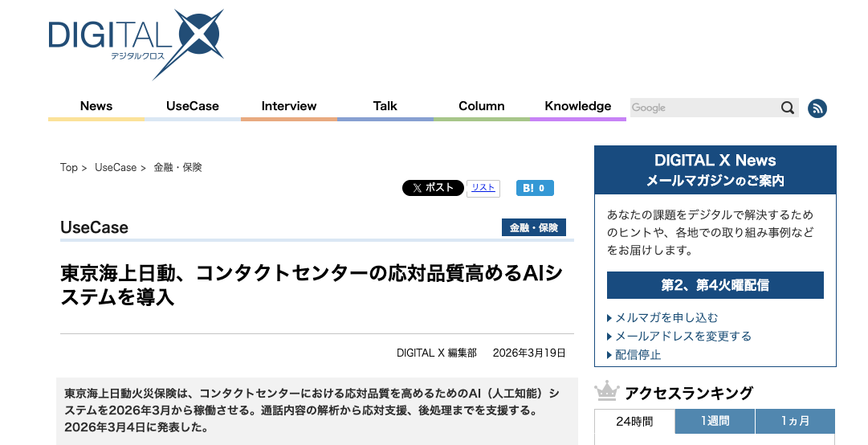Open the Talk menu item
The height and width of the screenshot is (445, 868).
(x=385, y=106)
